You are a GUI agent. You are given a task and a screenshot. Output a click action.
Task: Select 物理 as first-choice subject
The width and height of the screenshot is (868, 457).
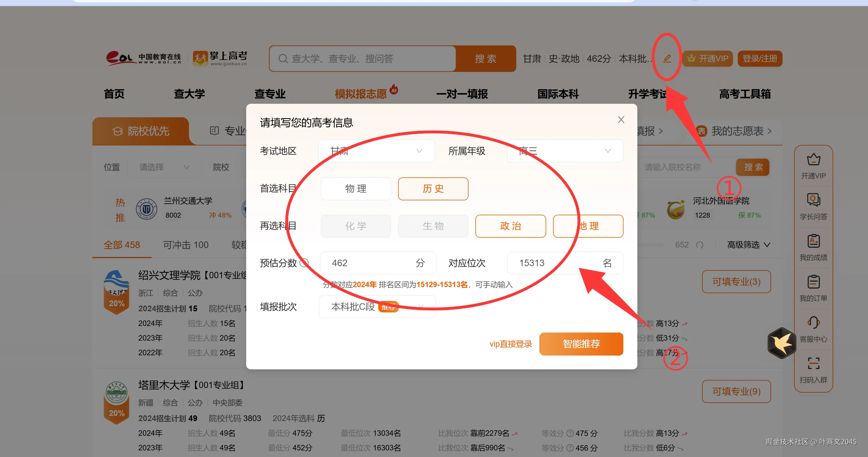pos(355,189)
